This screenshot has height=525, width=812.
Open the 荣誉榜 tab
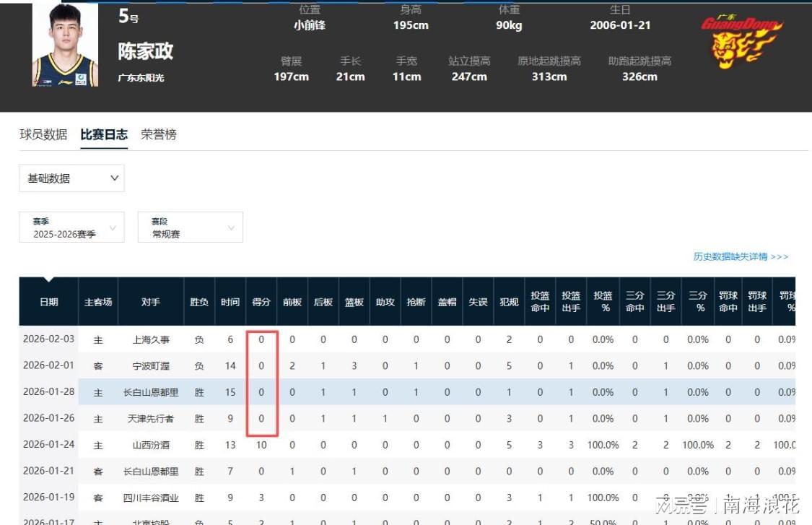click(x=158, y=134)
